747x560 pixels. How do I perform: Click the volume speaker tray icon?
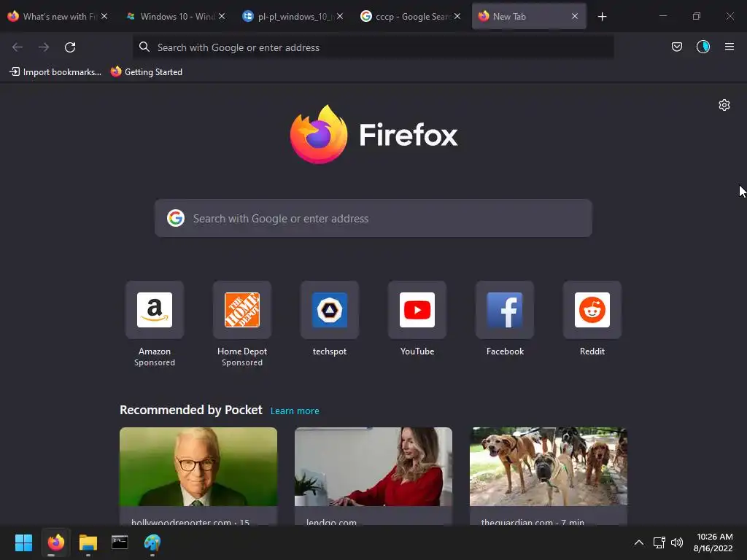point(677,542)
